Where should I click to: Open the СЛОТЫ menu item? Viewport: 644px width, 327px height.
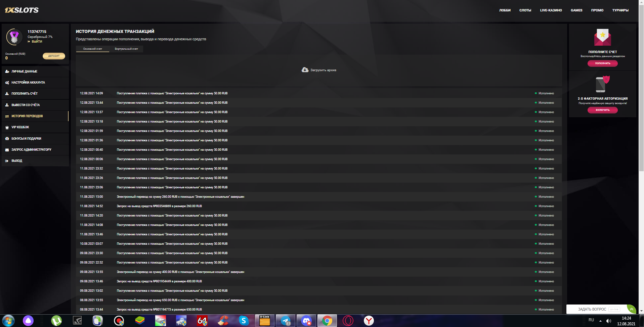(525, 10)
